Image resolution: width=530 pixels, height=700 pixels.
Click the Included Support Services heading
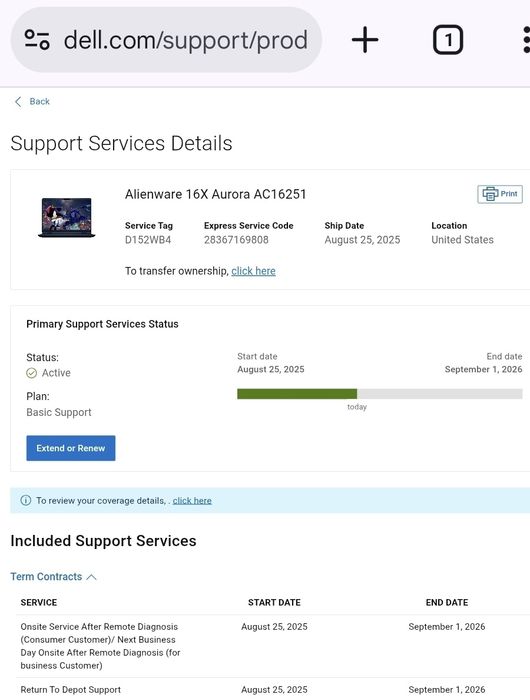click(x=103, y=541)
